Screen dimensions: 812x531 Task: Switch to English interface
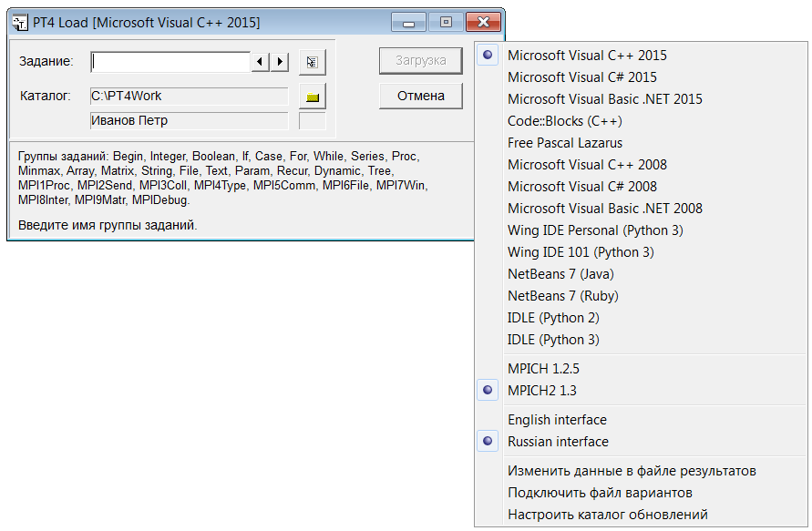[641, 420]
